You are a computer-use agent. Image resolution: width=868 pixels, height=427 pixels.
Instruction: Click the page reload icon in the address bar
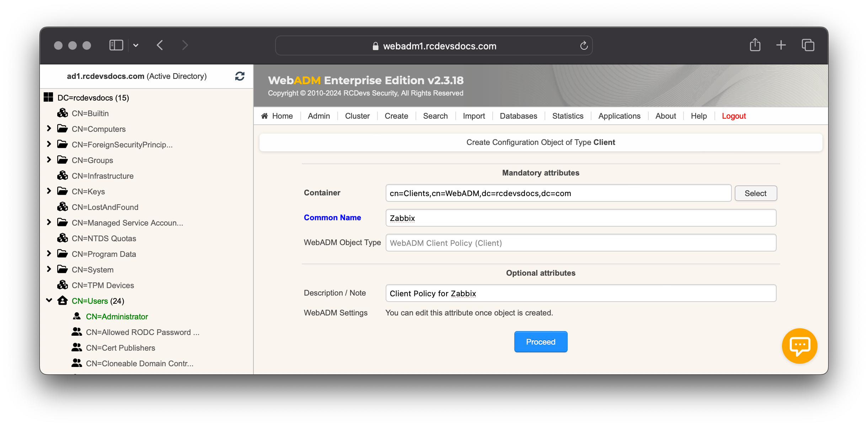[583, 45]
